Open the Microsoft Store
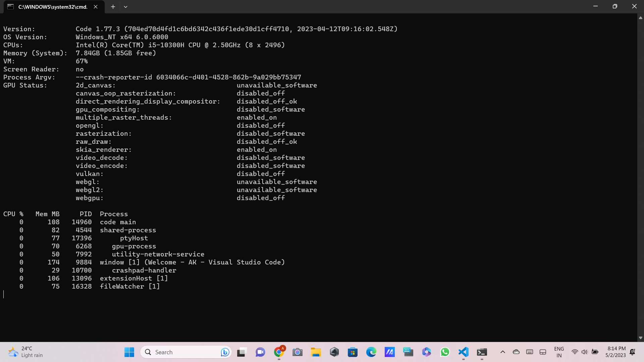Viewport: 644px width, 362px height. click(353, 352)
